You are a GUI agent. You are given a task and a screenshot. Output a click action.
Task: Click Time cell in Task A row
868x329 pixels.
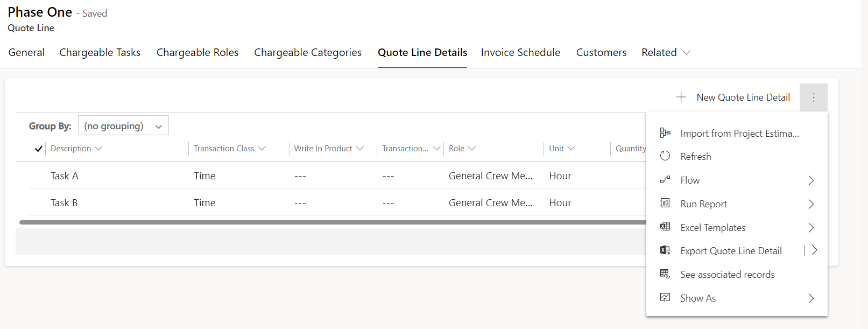(204, 176)
